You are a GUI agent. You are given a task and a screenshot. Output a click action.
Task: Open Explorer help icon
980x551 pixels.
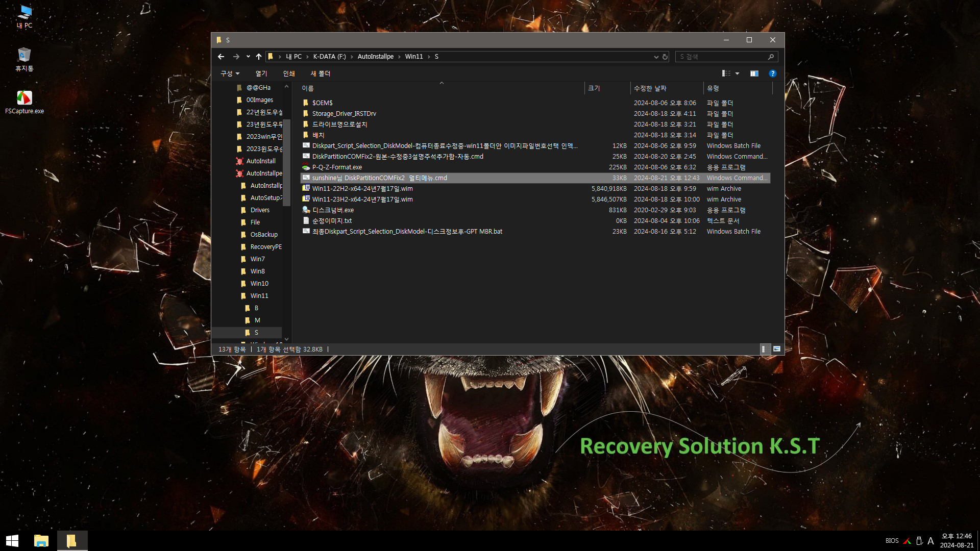(773, 73)
